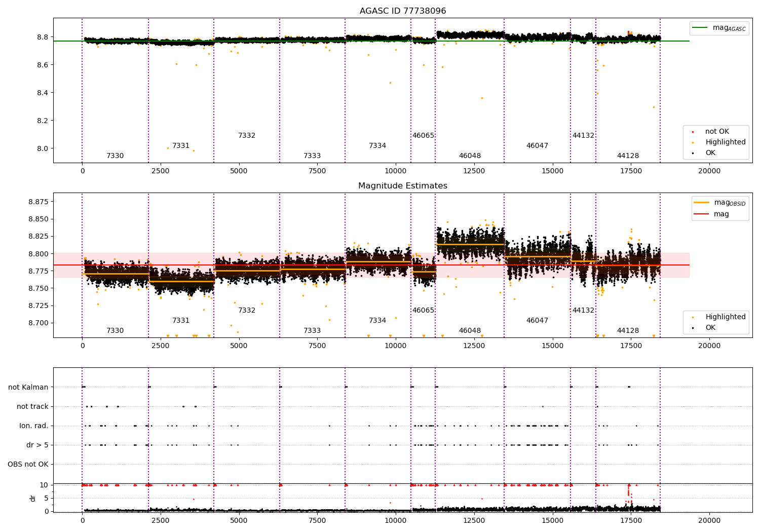Click OBSID label 7334 in Magnitude Estimates plot
Viewport: 760px width, 532px height.
click(x=377, y=321)
